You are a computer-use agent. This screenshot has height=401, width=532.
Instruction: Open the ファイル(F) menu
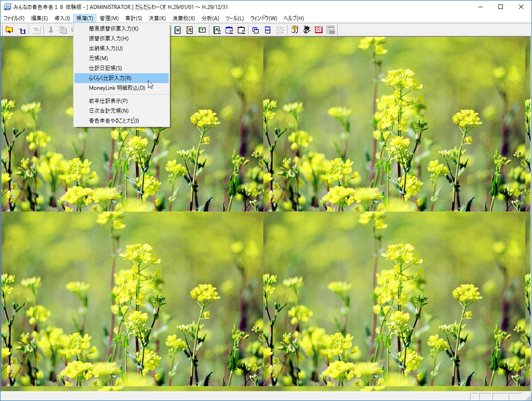[14, 18]
